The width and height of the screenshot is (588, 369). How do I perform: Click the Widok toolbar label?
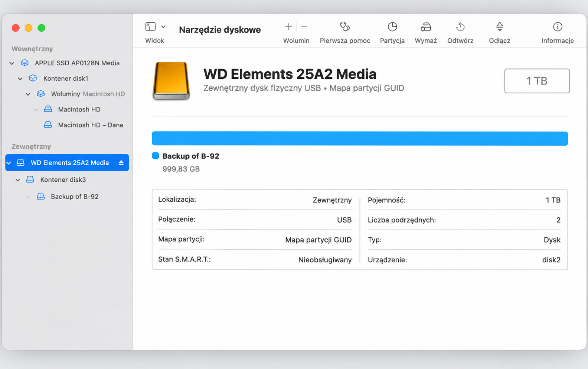(154, 41)
